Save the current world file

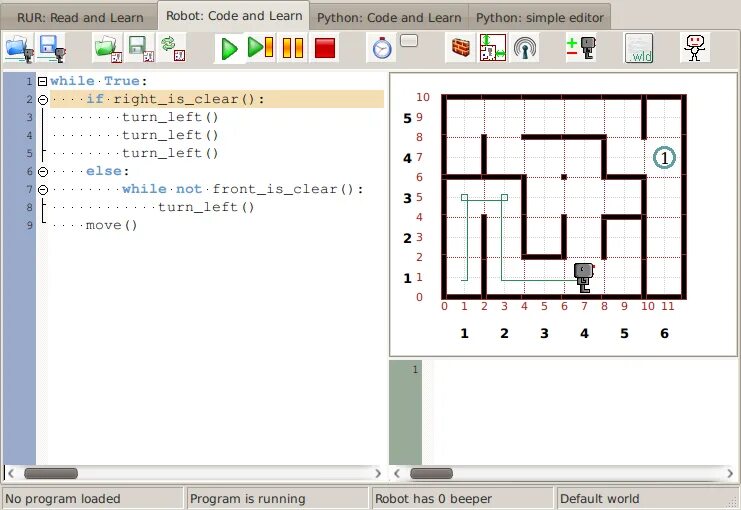[140, 48]
